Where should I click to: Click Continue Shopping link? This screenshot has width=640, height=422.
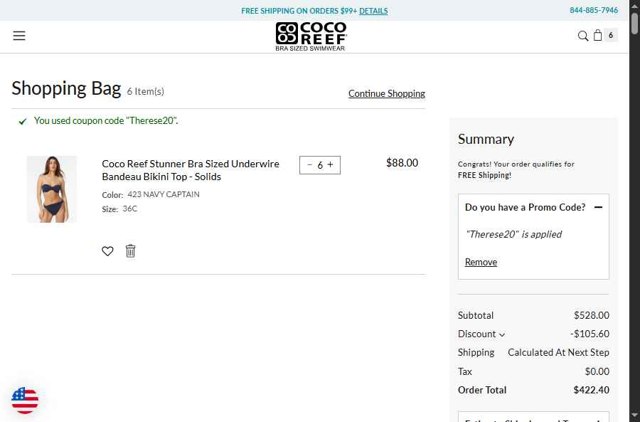point(387,93)
